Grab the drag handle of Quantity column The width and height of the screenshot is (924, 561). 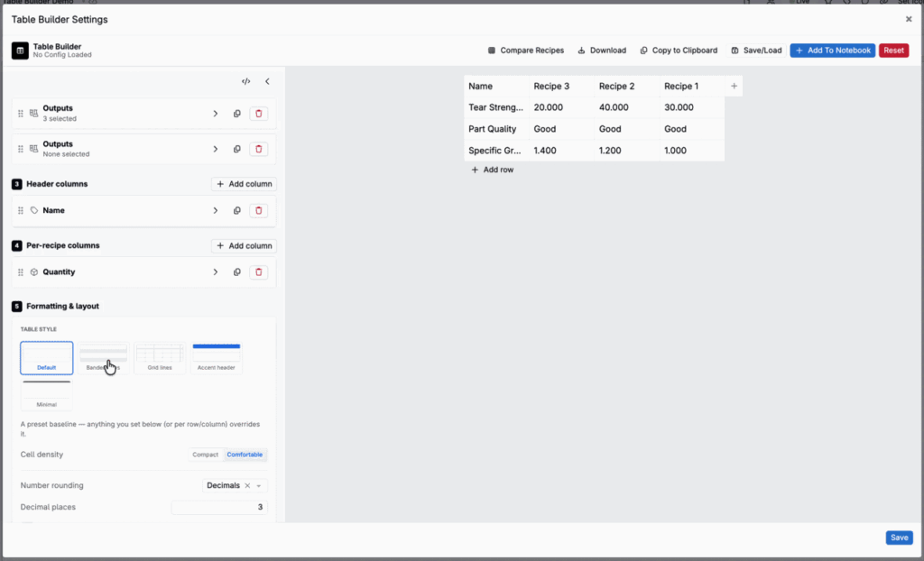[21, 272]
